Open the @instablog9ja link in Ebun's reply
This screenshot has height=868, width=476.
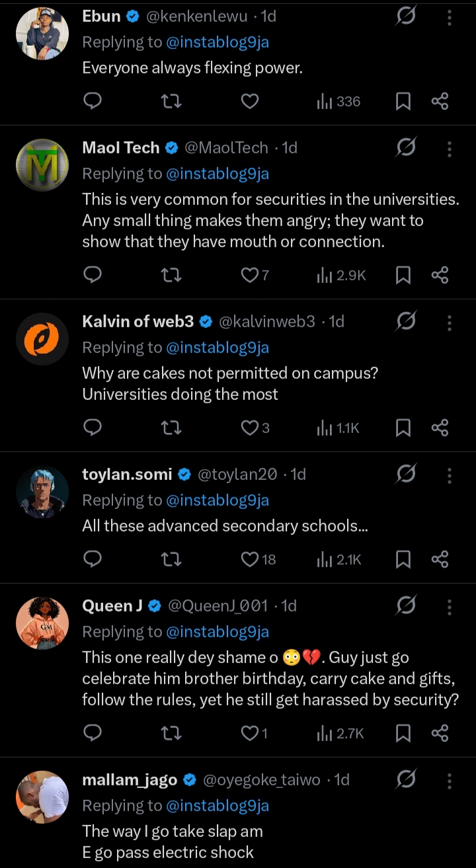[x=218, y=42]
